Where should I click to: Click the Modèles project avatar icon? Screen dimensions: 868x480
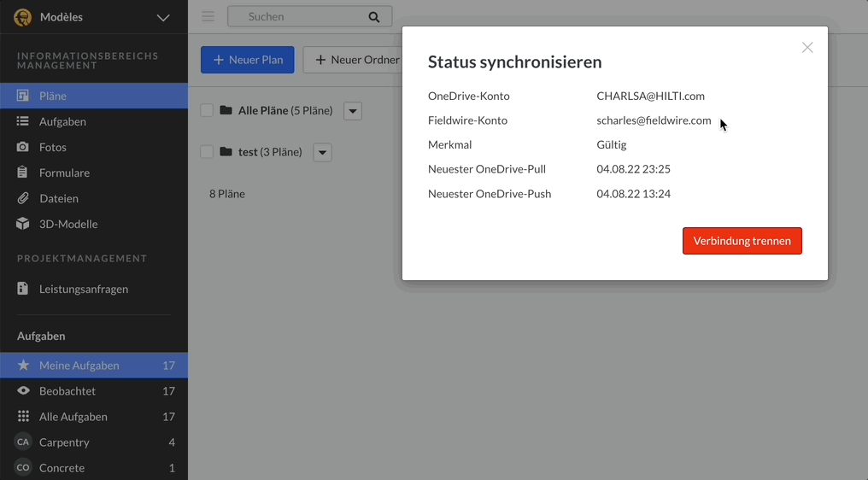23,17
